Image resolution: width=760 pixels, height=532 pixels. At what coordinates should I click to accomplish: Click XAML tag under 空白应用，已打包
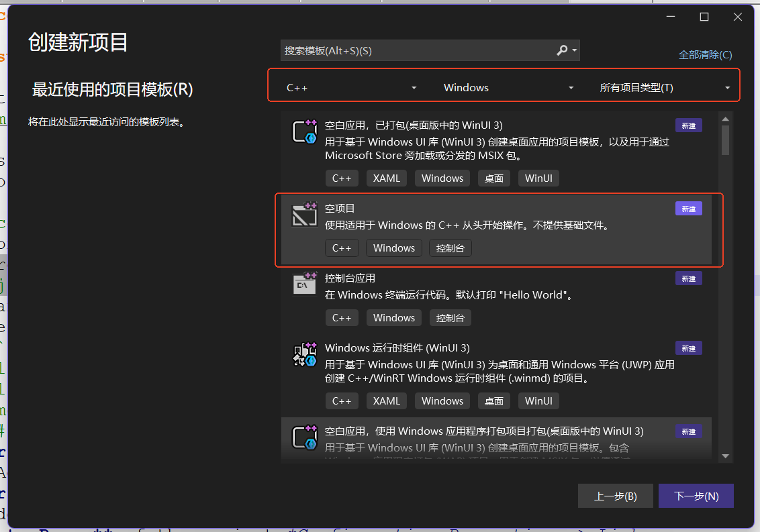387,178
